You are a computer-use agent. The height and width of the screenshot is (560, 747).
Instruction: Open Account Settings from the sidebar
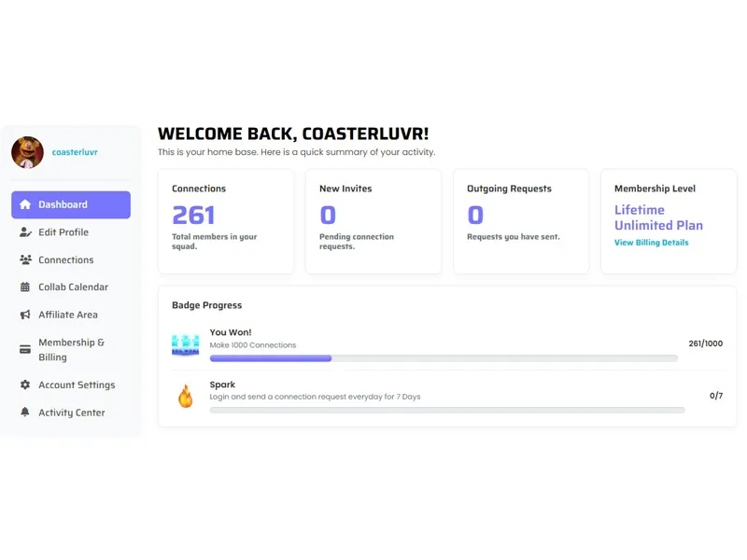tap(77, 385)
